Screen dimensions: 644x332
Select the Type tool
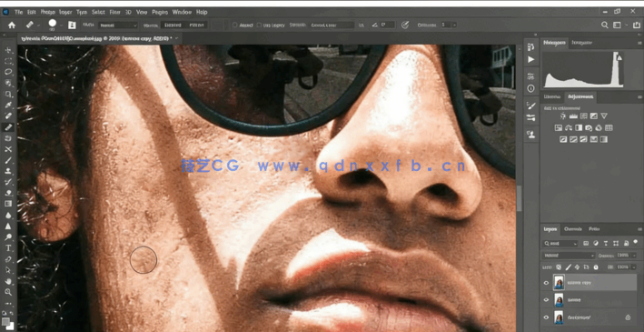[x=8, y=248]
